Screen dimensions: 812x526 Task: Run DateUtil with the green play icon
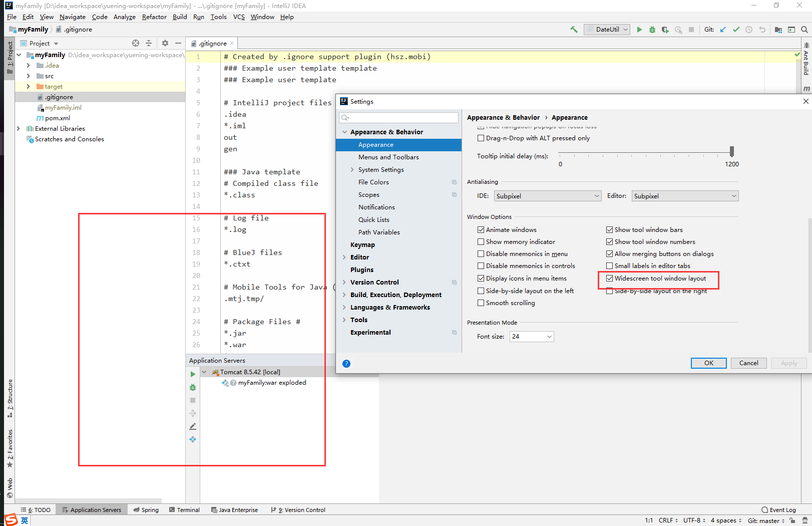(639, 30)
